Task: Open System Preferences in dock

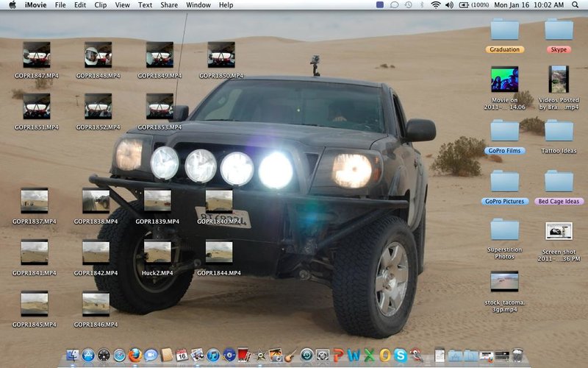Action: click(323, 355)
